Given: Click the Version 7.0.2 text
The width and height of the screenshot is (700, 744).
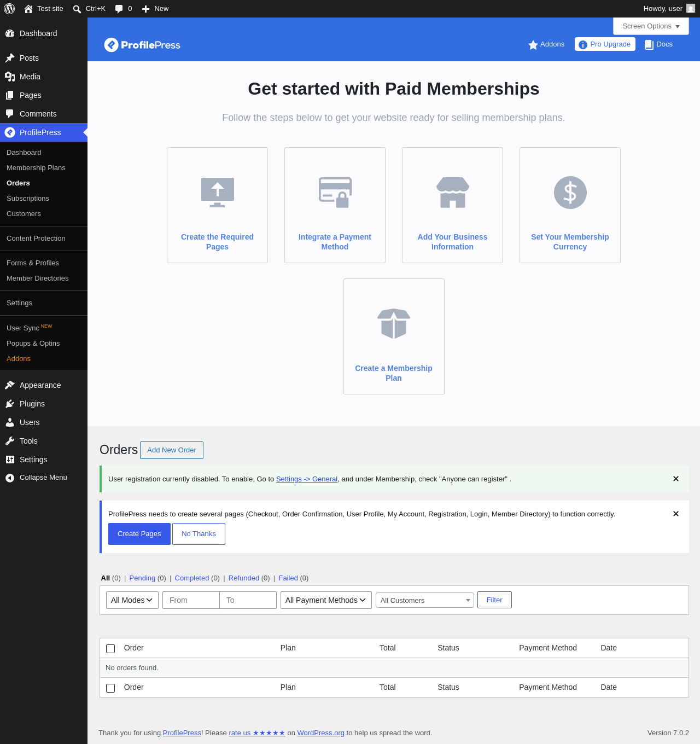Looking at the screenshot, I should 668,733.
